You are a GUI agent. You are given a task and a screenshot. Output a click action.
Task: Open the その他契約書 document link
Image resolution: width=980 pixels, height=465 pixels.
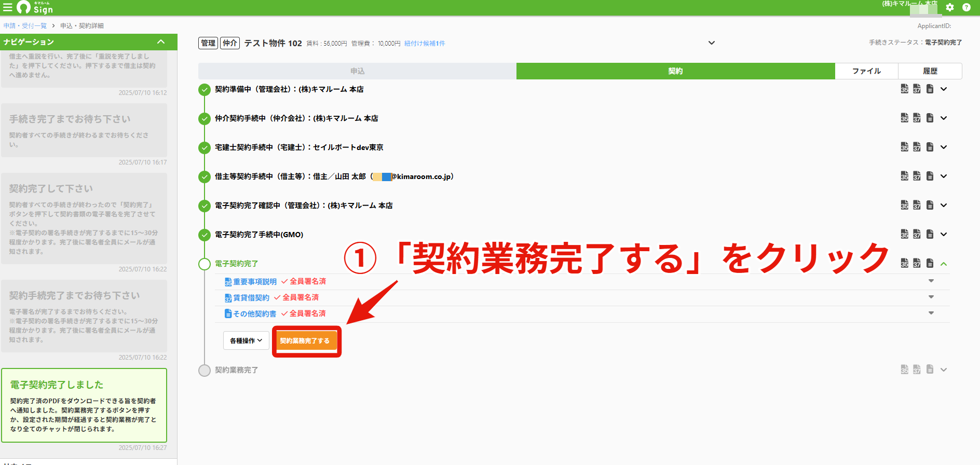pyautogui.click(x=254, y=314)
